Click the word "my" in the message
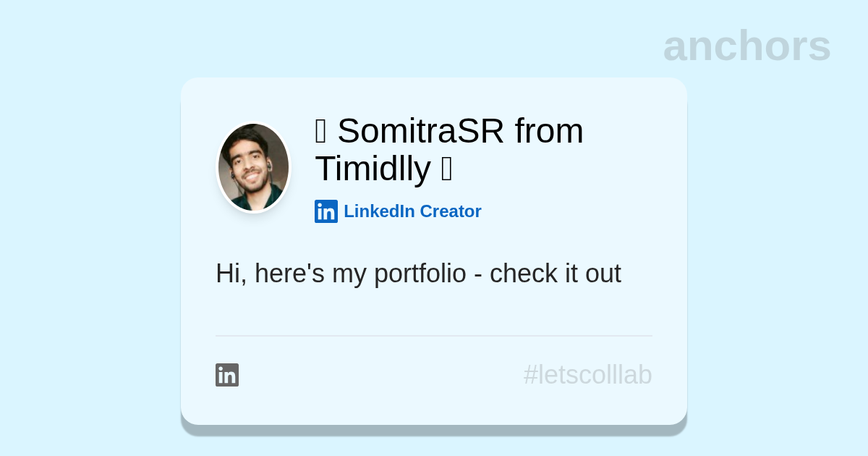 tap(349, 275)
